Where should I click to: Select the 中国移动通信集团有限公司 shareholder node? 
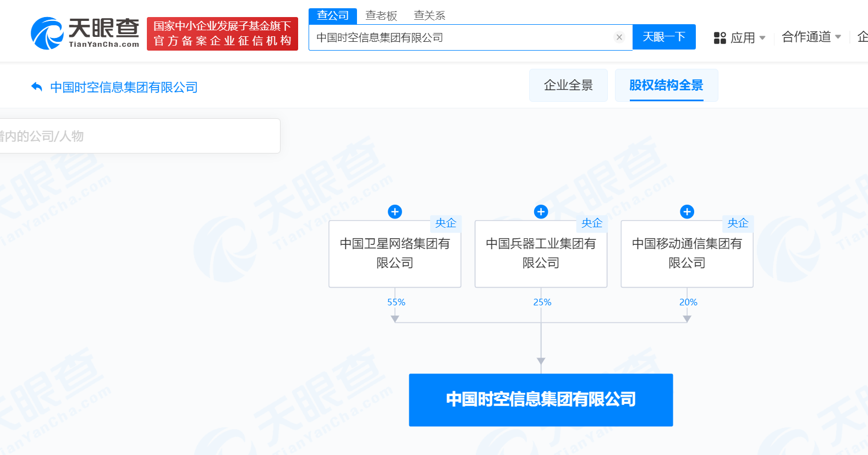tap(687, 254)
